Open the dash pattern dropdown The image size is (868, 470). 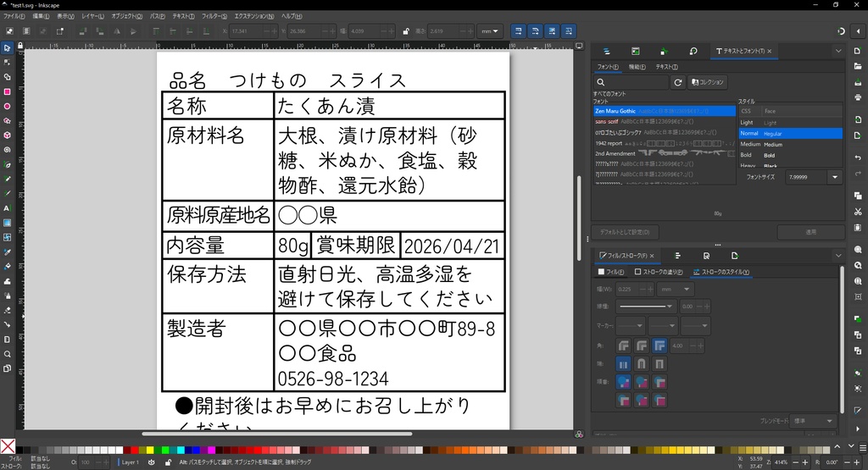pyautogui.click(x=645, y=307)
